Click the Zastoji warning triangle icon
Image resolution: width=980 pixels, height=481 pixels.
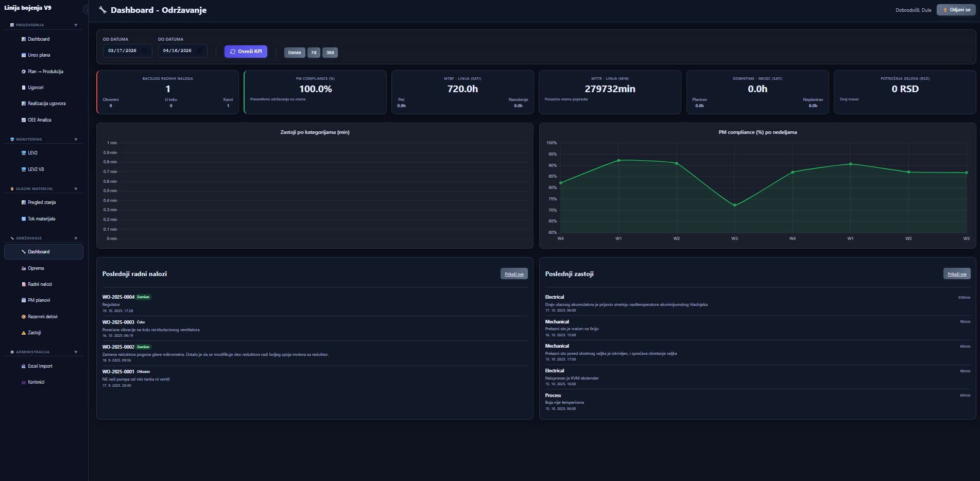coord(23,333)
